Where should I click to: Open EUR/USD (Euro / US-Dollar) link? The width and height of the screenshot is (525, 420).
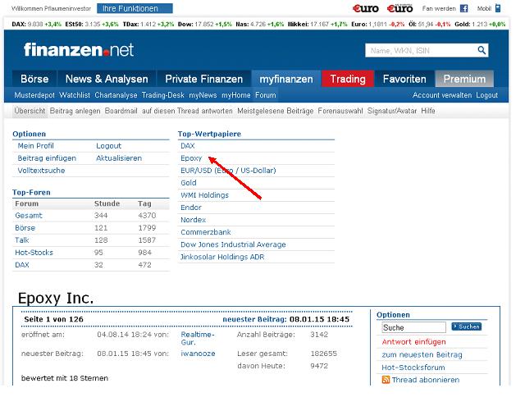point(228,171)
